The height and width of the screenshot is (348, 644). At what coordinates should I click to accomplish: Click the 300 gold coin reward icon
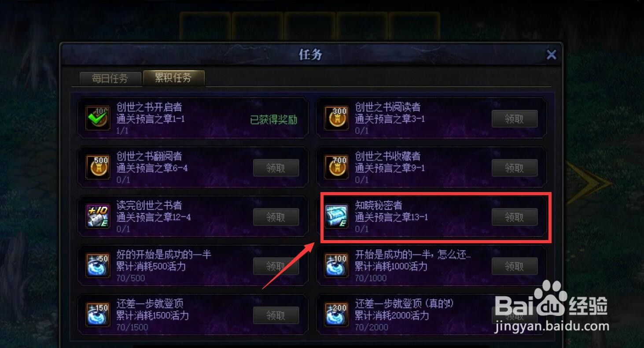click(x=336, y=118)
